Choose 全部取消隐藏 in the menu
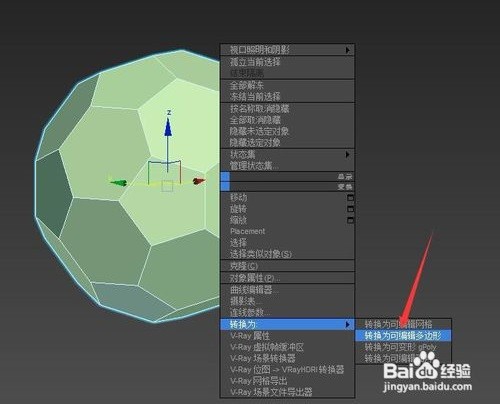Image resolution: width=500 pixels, height=404 pixels. 287,120
